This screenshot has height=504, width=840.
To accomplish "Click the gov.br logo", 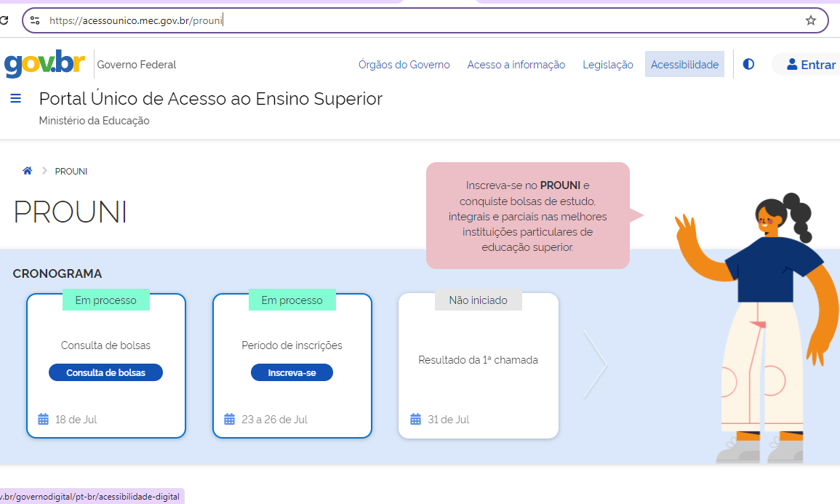I will click(x=44, y=64).
